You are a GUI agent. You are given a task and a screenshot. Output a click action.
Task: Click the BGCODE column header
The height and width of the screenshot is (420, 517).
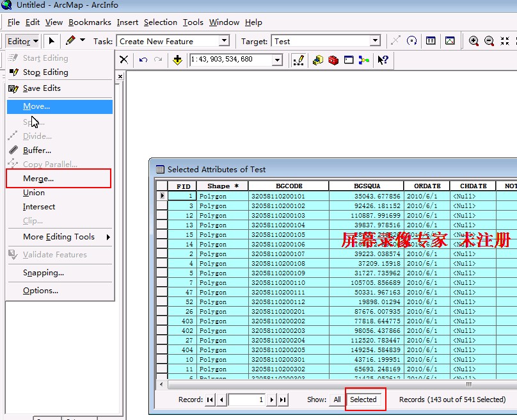click(x=289, y=186)
